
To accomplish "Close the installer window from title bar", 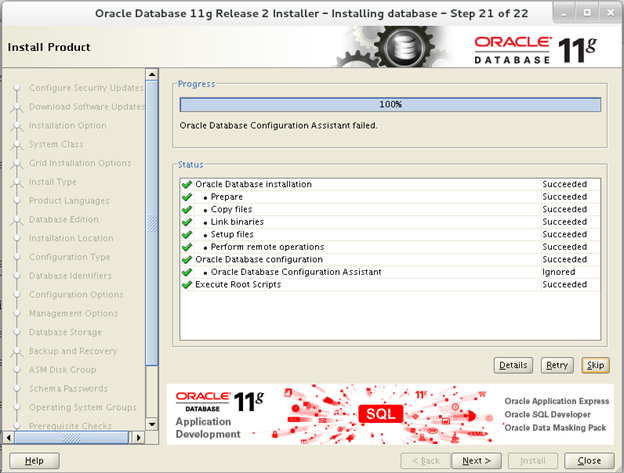I will (610, 13).
